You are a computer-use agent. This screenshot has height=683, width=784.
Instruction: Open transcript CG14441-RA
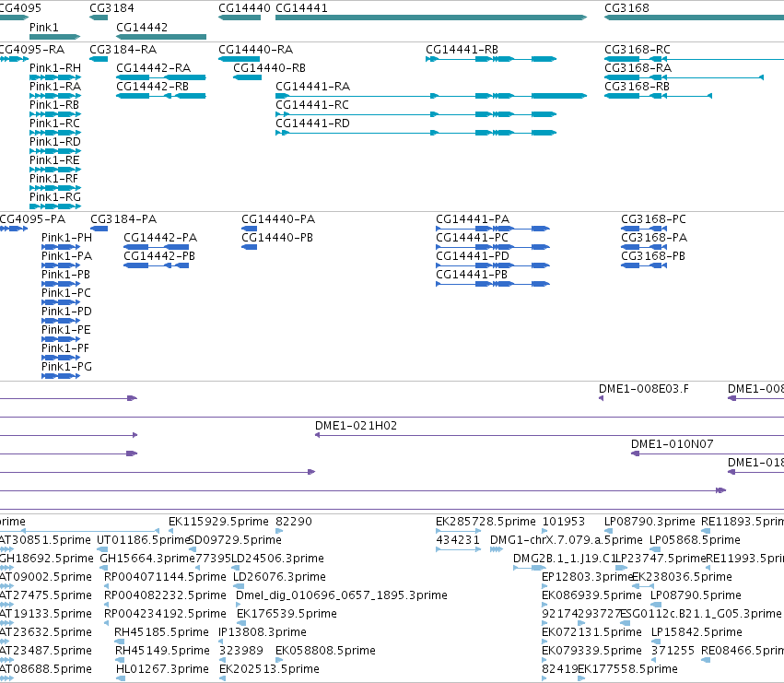[312, 87]
